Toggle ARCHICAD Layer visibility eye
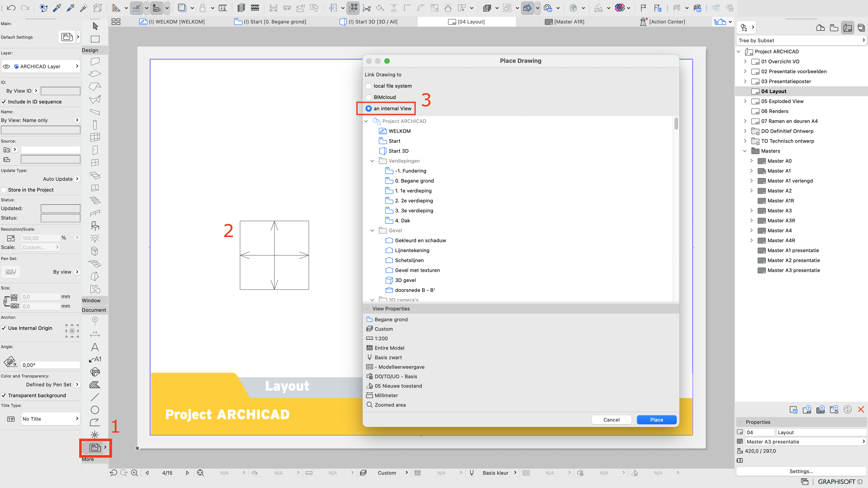Viewport: 868px width, 488px height. [x=6, y=66]
